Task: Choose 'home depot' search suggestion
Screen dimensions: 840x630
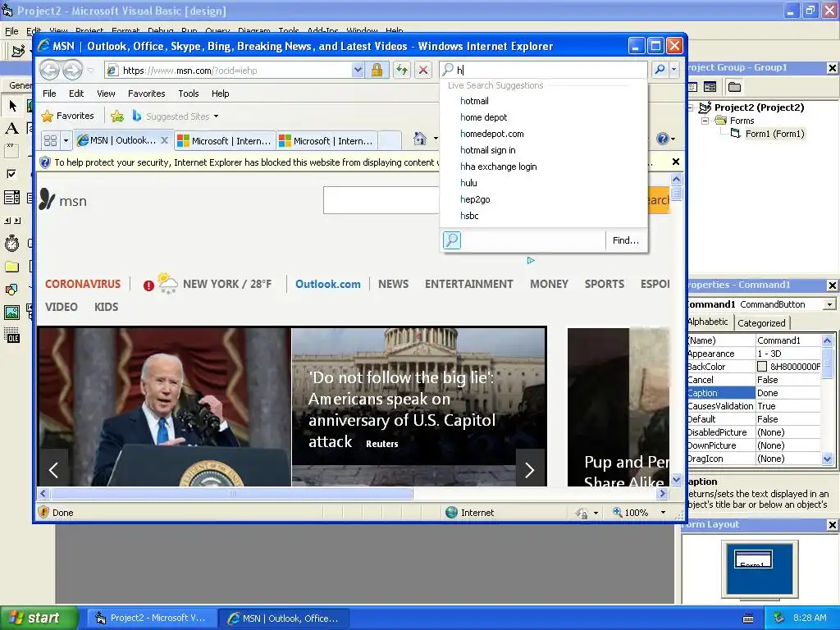Action: point(483,117)
